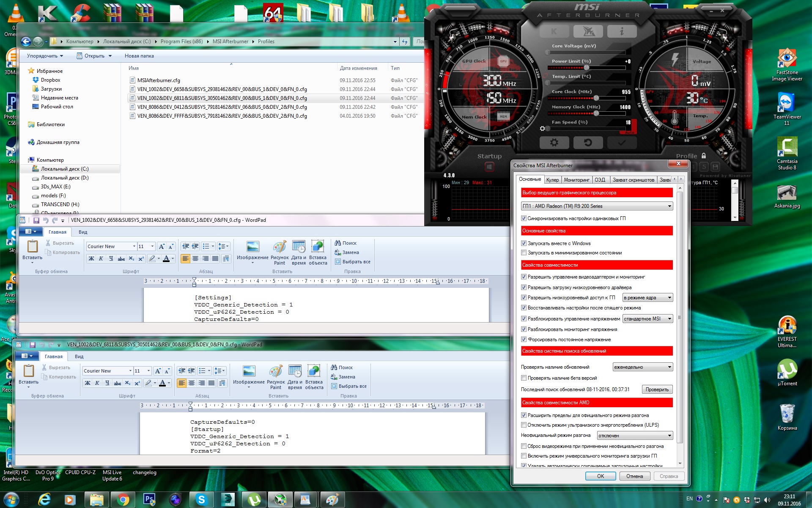Enable 'Отключить режим ультранизкого энергопотребления (ULPS)' checkbox
Screen dimensions: 812x508
[524, 425]
